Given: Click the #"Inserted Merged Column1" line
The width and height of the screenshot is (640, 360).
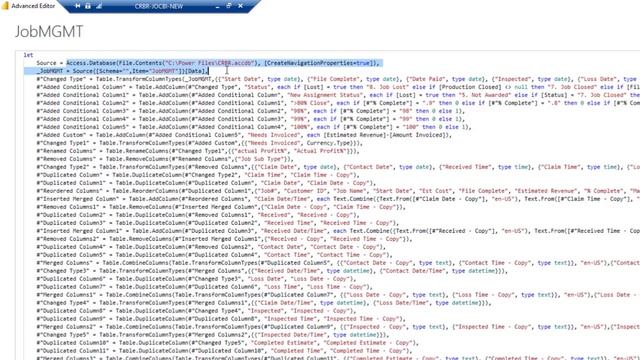Looking at the screenshot, I should tap(338, 231).
